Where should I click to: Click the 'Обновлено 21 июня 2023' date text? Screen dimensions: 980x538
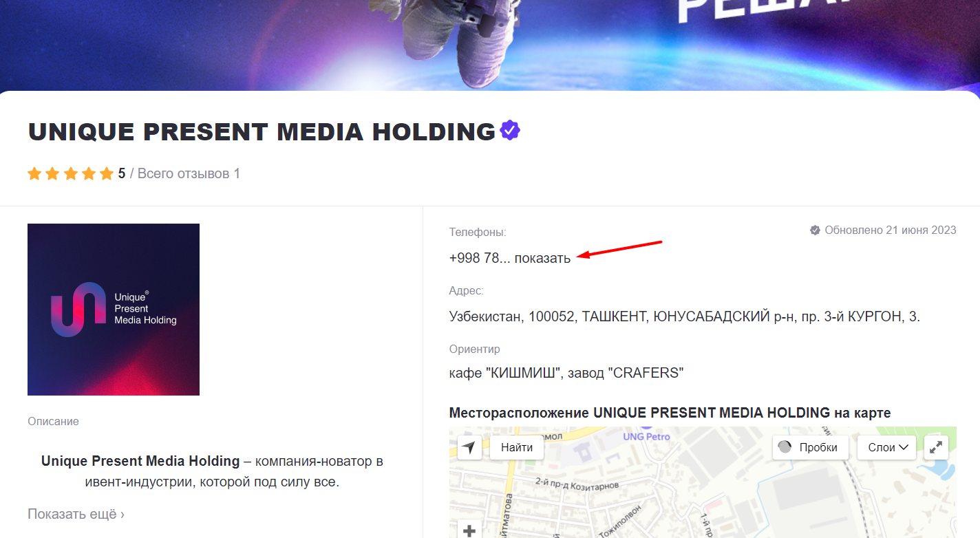click(x=891, y=230)
